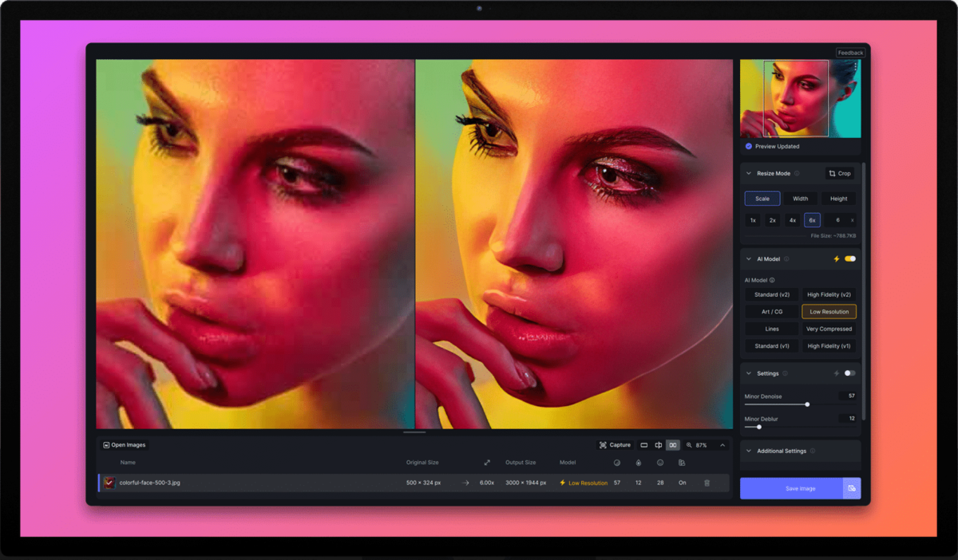This screenshot has height=560, width=958.
Task: Collapse the image list panel chevron
Action: (722, 445)
